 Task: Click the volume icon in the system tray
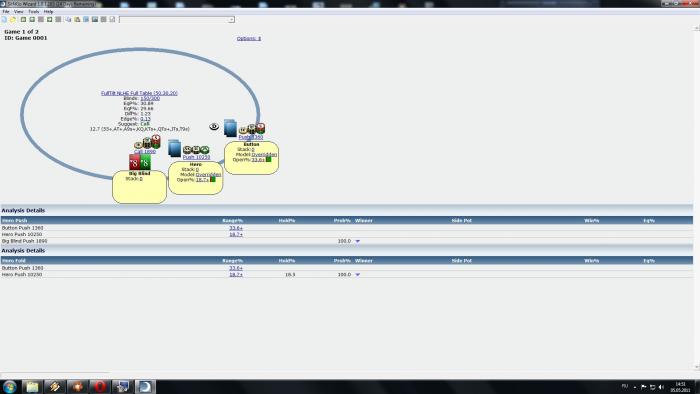pyautogui.click(x=661, y=387)
